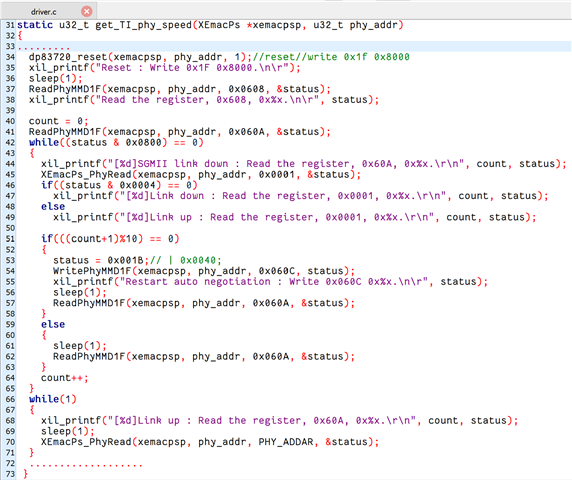The height and width of the screenshot is (480, 572).
Task: Close the driver.c tab
Action: (86, 12)
